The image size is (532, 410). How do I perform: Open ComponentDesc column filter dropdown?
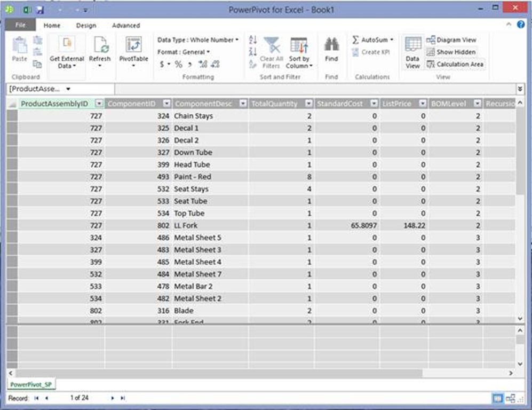click(243, 104)
